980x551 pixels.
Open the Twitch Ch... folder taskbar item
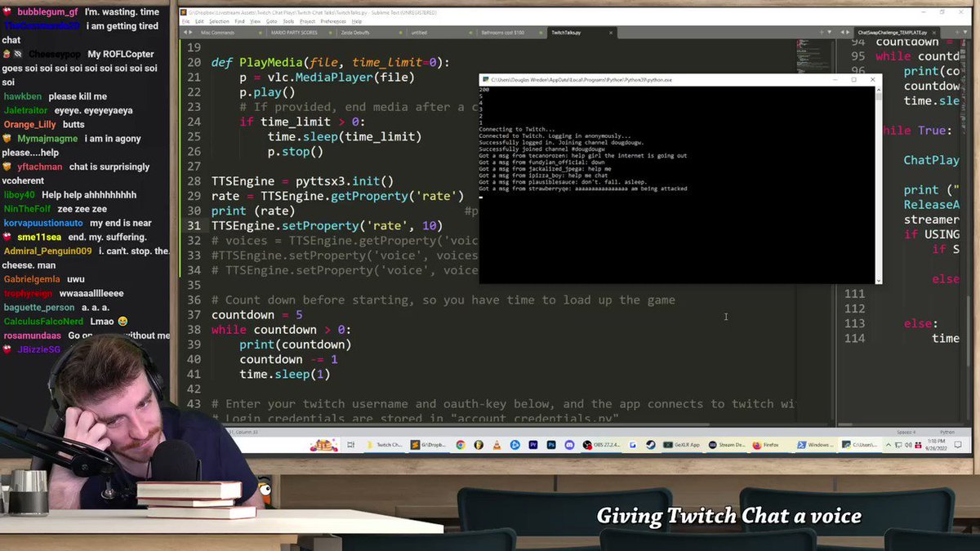[x=384, y=445]
